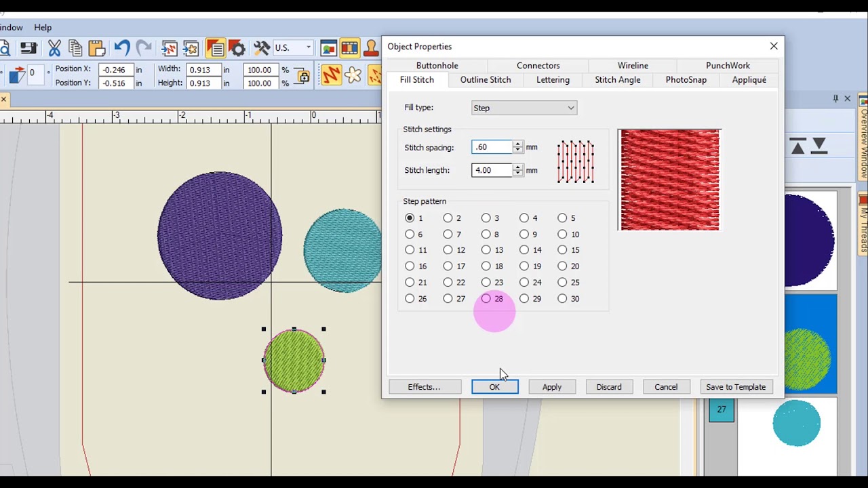Pin the side panel with pushpin icon
The width and height of the screenshot is (868, 488).
point(835,99)
